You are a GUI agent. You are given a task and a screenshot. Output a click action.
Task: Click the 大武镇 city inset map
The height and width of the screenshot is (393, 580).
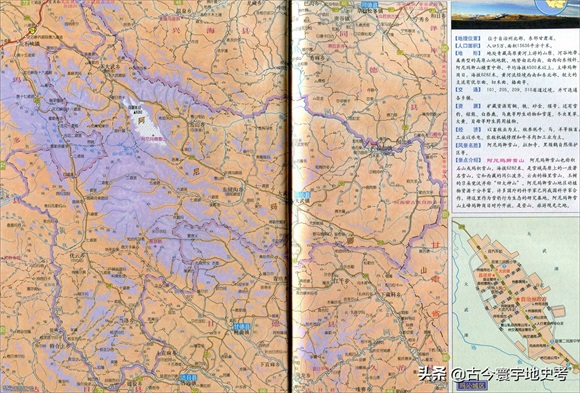coord(515,304)
